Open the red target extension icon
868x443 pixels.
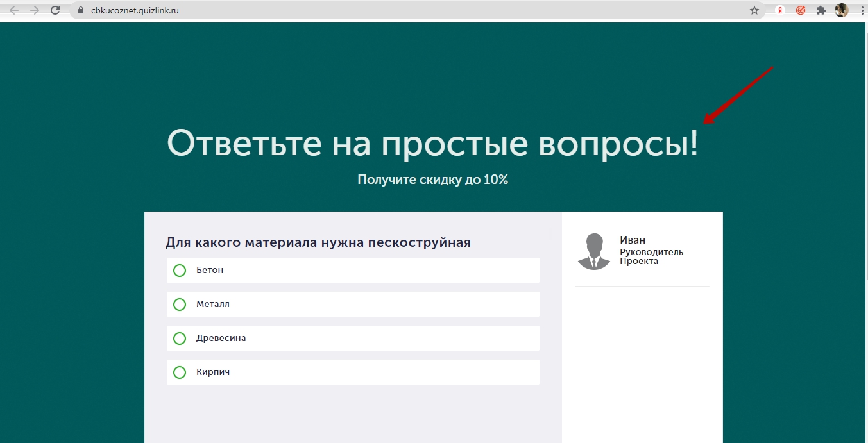coord(801,10)
